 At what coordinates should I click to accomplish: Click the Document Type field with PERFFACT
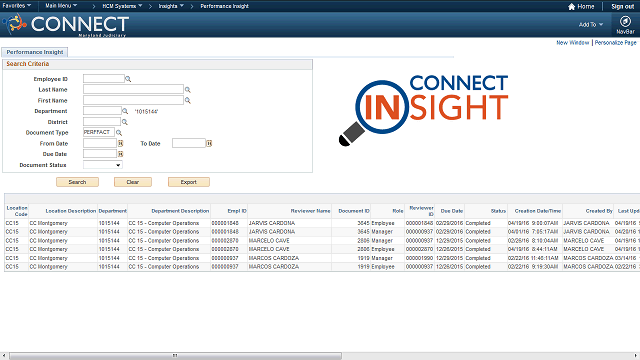[99, 132]
